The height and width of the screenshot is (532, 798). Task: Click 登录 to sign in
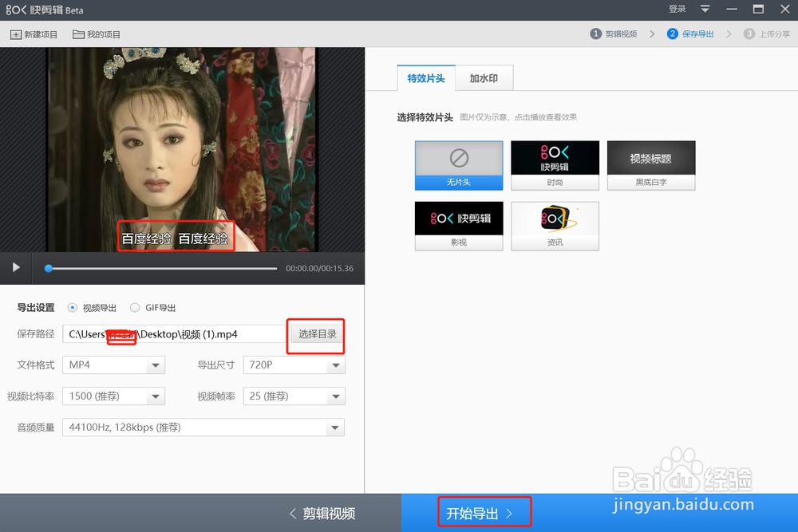[677, 9]
